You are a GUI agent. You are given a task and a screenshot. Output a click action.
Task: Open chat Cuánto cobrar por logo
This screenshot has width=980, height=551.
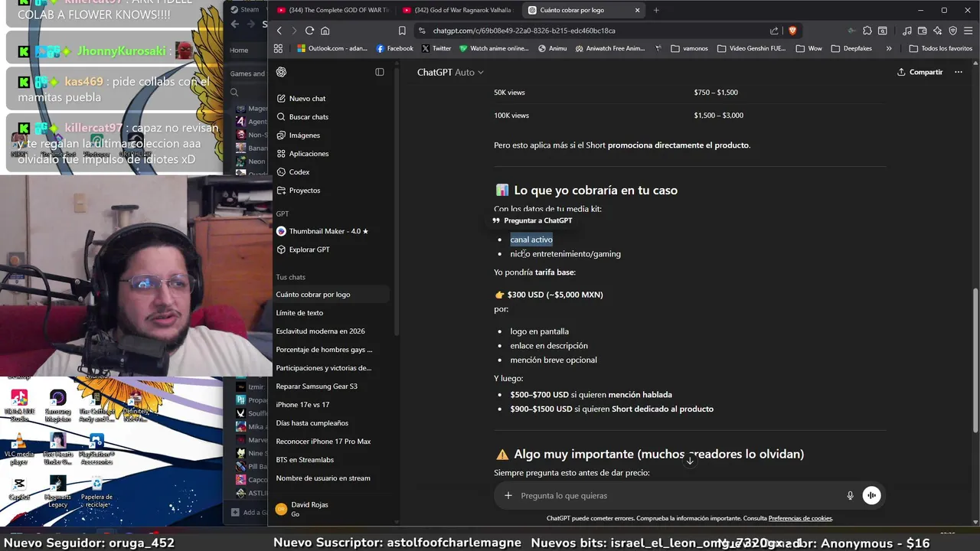pyautogui.click(x=330, y=295)
